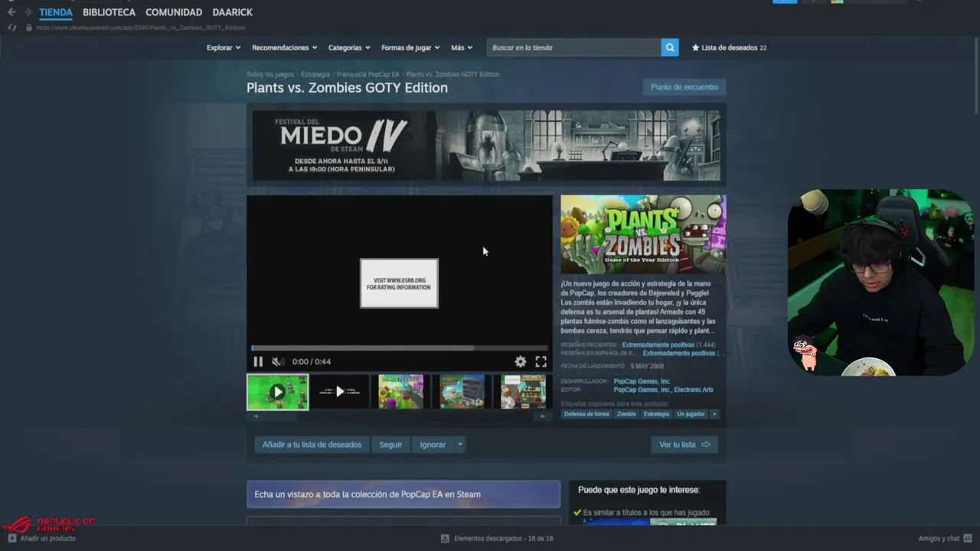This screenshot has height=551, width=980.
Task: Open Estrategia breadcrumb link
Action: pyautogui.click(x=315, y=74)
